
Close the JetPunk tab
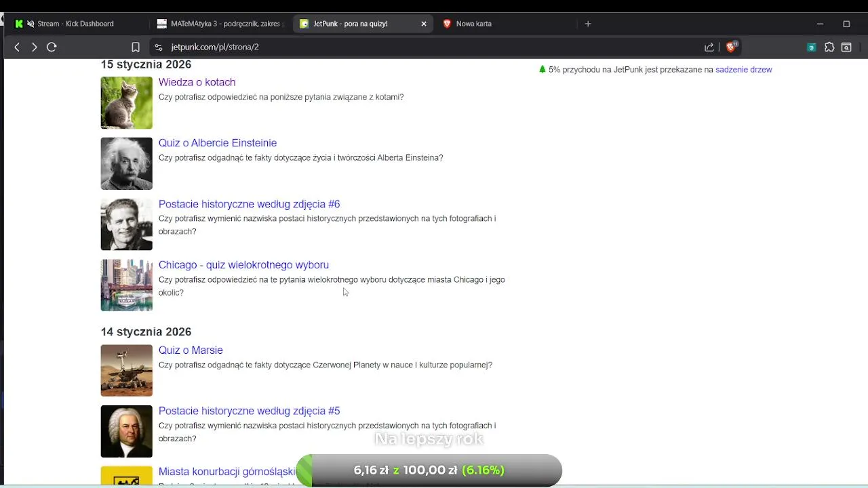[x=424, y=24]
